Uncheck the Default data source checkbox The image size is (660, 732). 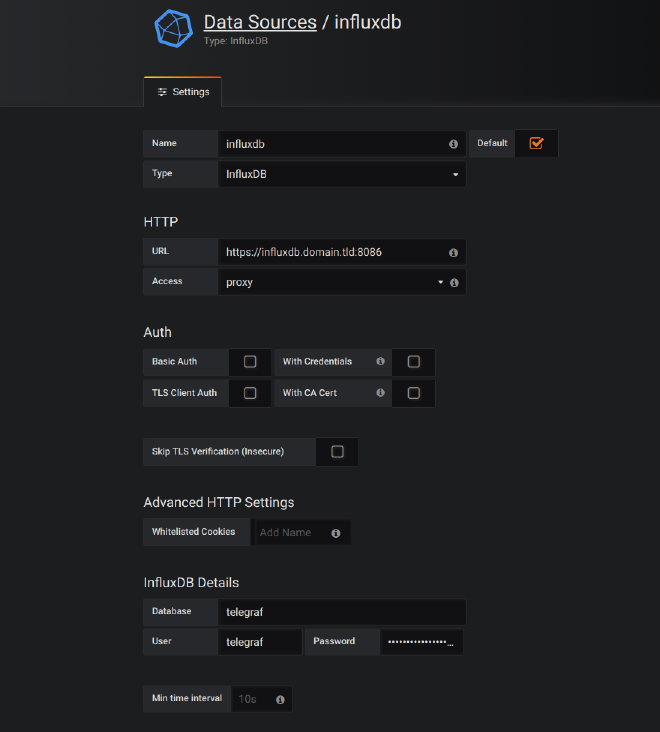(x=536, y=143)
